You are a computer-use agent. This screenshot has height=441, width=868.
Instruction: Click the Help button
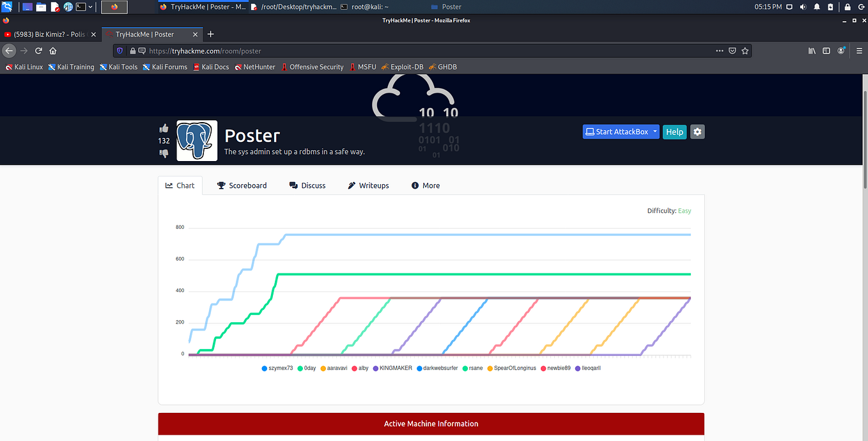pos(674,132)
